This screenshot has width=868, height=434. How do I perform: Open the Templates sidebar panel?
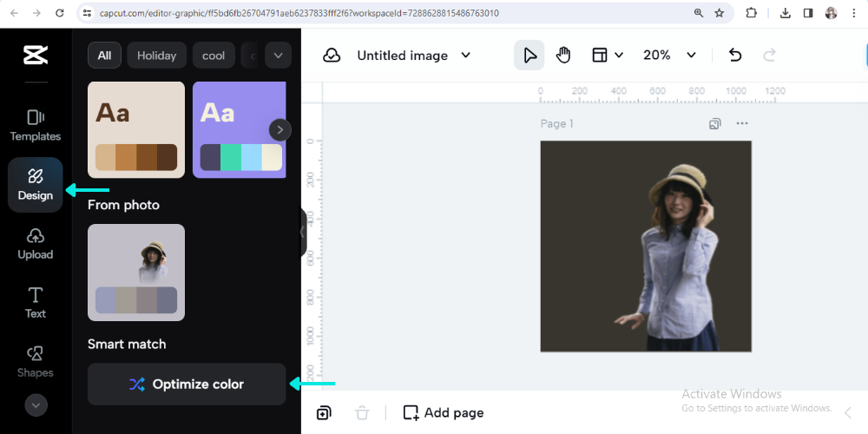coord(36,126)
